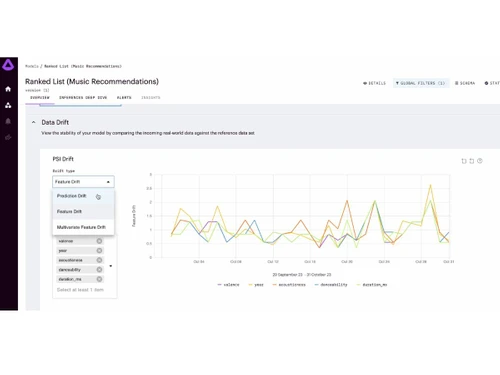Choose Prediction Drift from the dropdown
Viewport: 500px width, 375px height.
point(83,196)
